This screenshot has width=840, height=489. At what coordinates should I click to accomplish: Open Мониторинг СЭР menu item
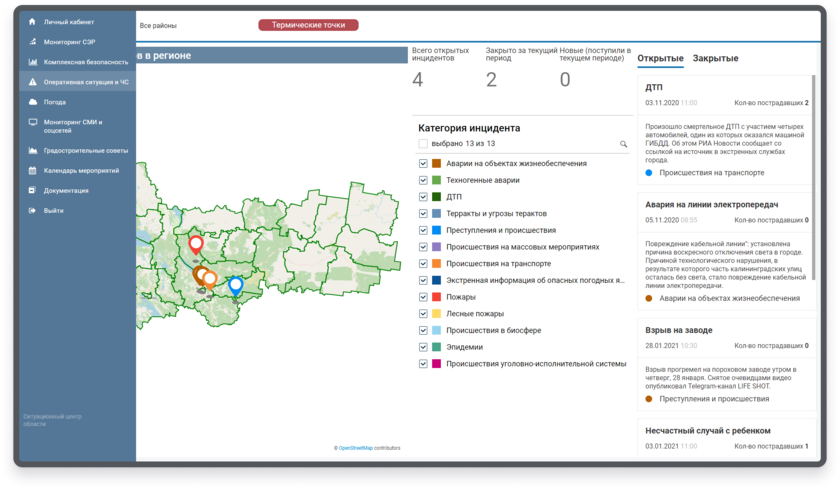tap(68, 42)
